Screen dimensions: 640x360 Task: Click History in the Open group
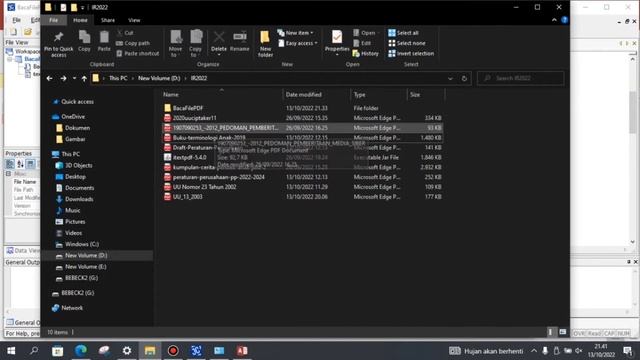[x=366, y=53]
